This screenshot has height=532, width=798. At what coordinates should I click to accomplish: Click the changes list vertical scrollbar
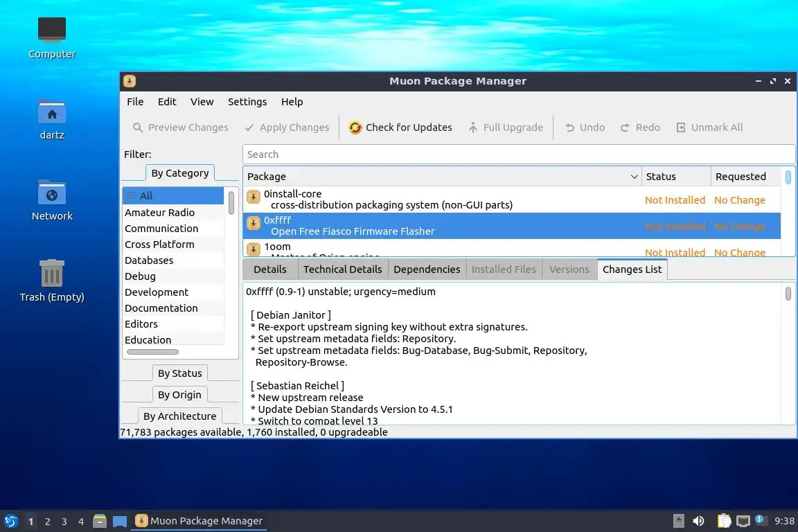click(788, 294)
